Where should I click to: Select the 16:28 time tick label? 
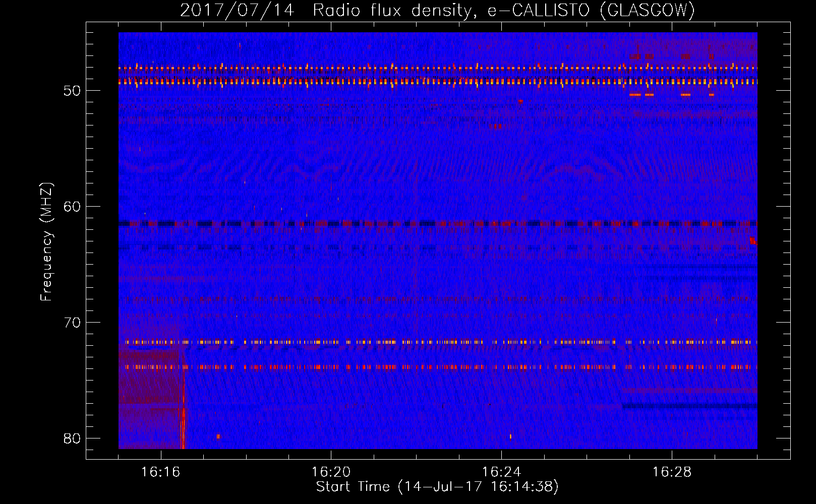[672, 472]
